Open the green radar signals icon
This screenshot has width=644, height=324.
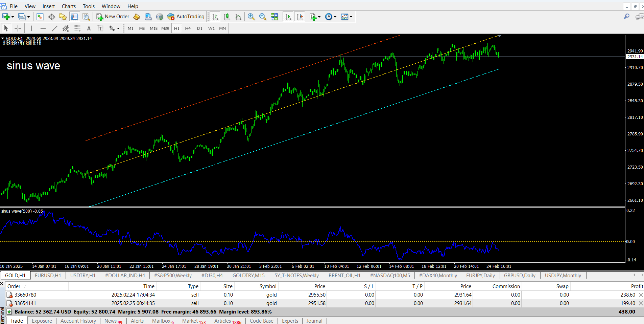(x=160, y=17)
